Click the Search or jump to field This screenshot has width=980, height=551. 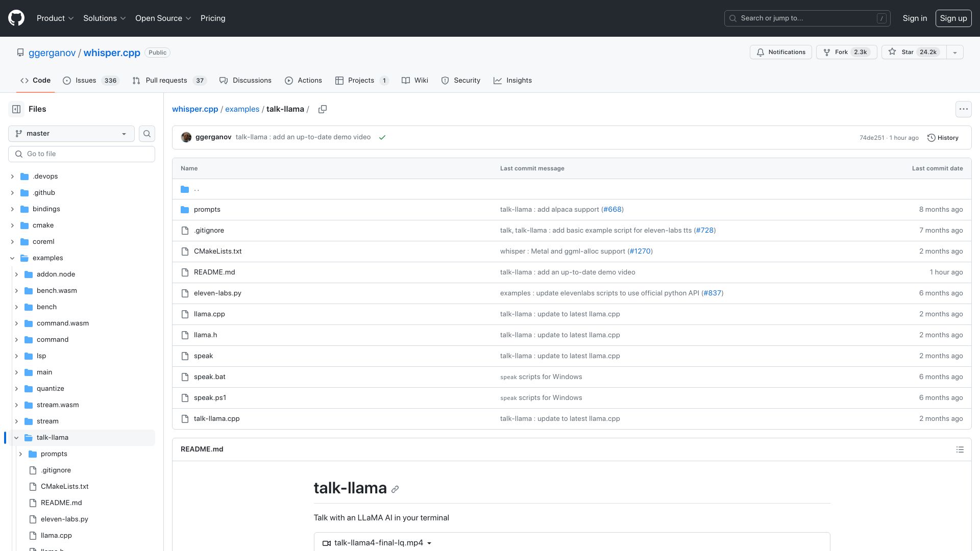(x=807, y=18)
